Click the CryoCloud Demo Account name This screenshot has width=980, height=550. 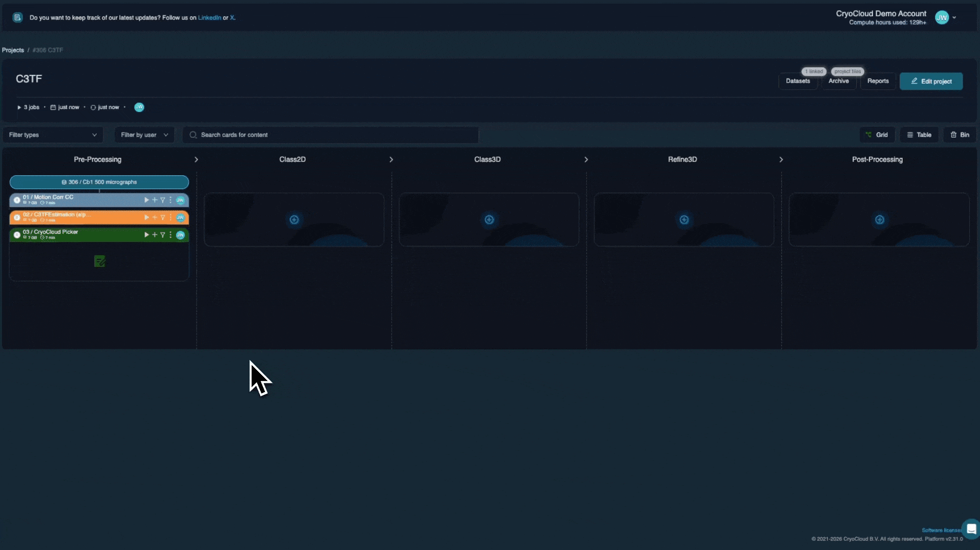tap(881, 14)
